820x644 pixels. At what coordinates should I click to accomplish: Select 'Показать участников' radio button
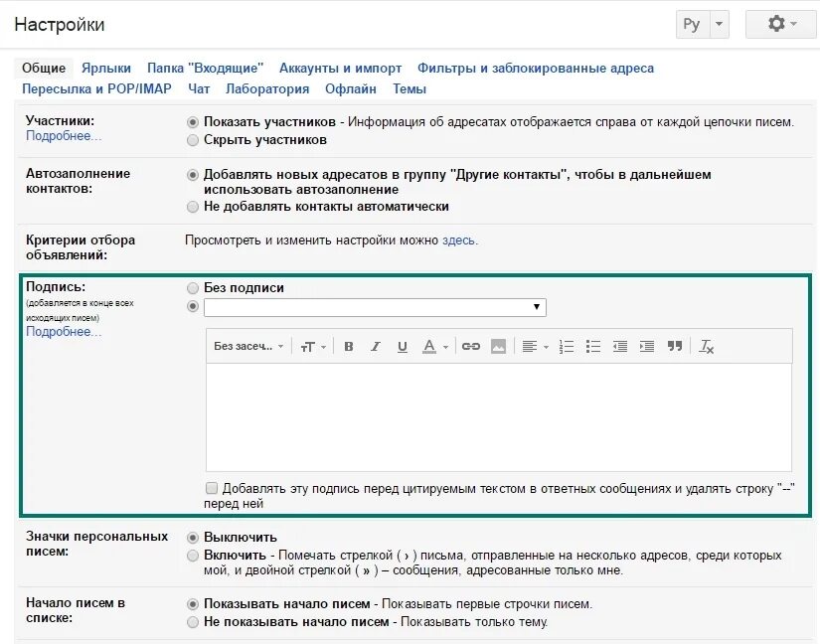pos(193,122)
